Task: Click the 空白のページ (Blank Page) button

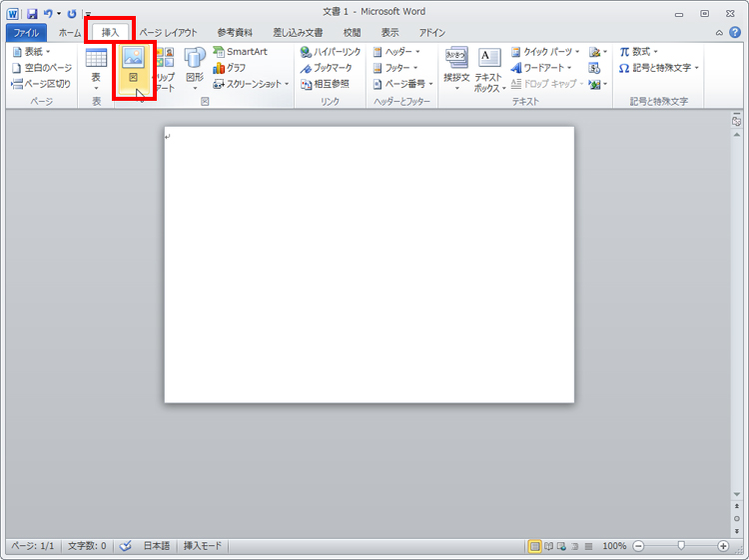Action: 42,68
